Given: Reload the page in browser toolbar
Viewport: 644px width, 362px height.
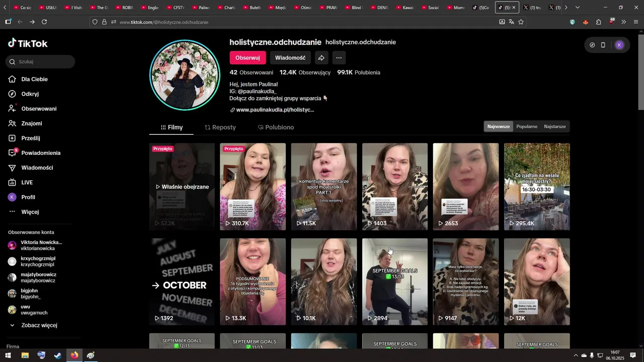Looking at the screenshot, I should pos(44,22).
